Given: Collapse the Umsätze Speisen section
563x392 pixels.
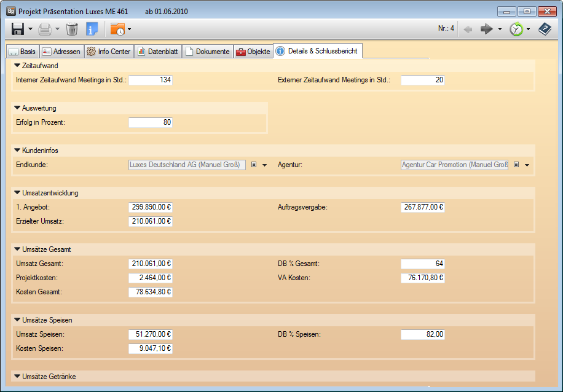Looking at the screenshot, I should (x=17, y=320).
